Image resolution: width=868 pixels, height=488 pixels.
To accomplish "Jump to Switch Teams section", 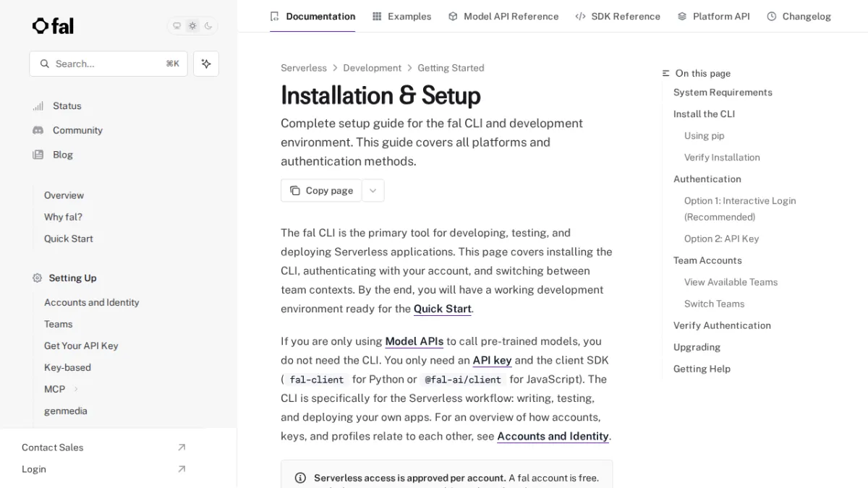I will tap(714, 304).
